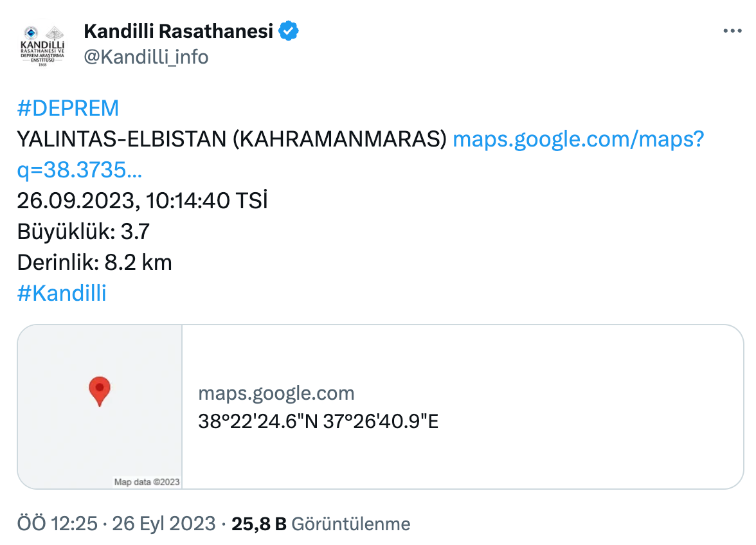Open the three-dot more options menu
The width and height of the screenshot is (756, 545).
733,31
